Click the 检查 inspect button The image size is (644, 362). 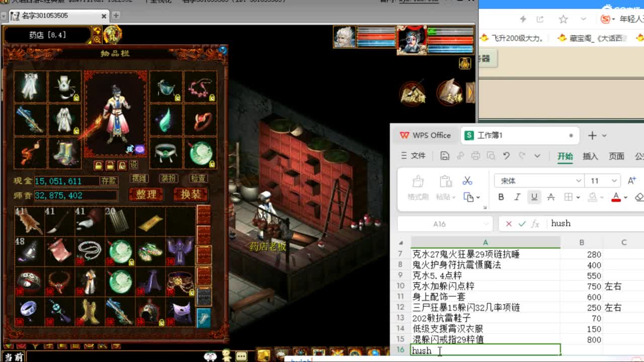(198, 178)
